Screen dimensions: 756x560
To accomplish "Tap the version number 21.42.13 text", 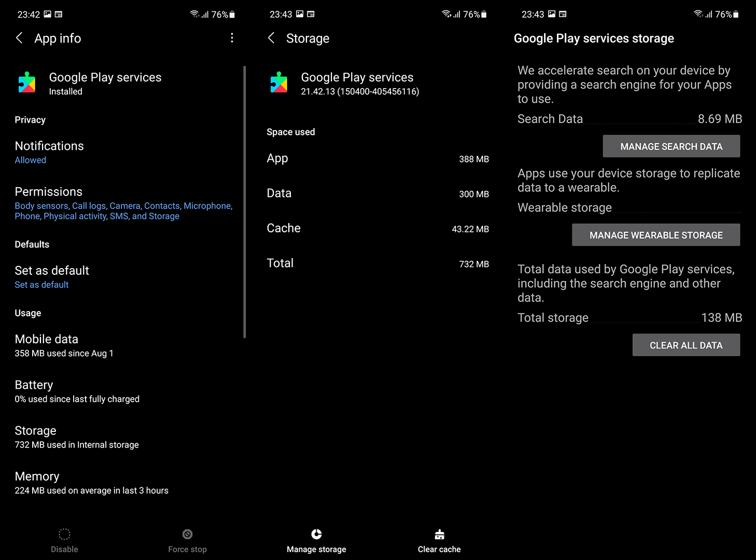I will coord(360,92).
